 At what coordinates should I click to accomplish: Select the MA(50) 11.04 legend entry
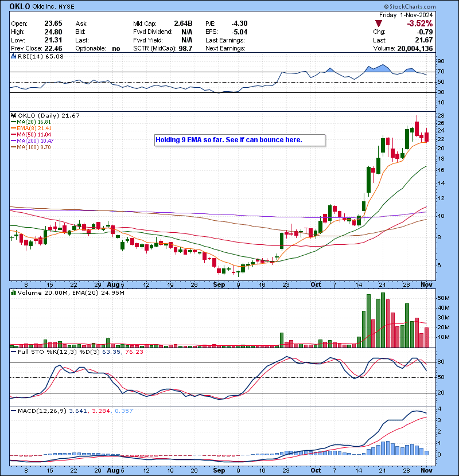(x=31, y=134)
